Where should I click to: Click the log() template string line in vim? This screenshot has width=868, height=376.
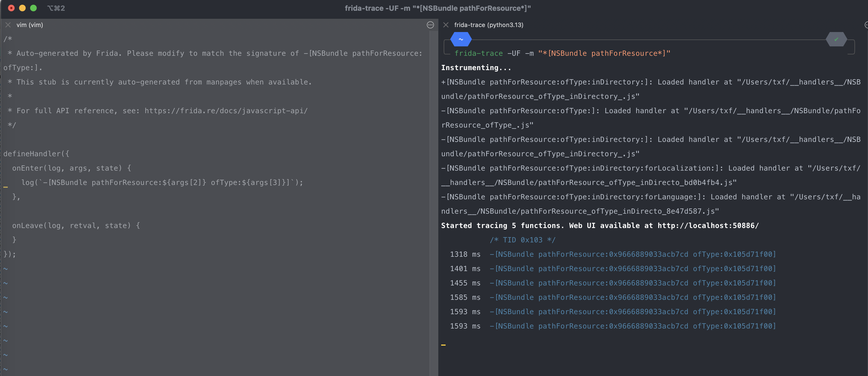[x=162, y=182]
